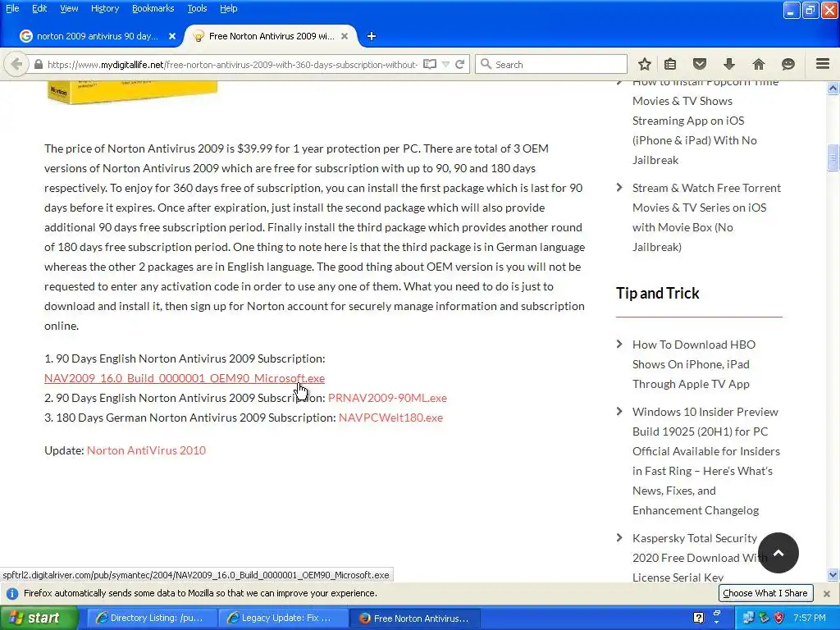840x630 pixels.
Task: Select Free Norton Antivirus taskbar button
Action: pos(414,618)
